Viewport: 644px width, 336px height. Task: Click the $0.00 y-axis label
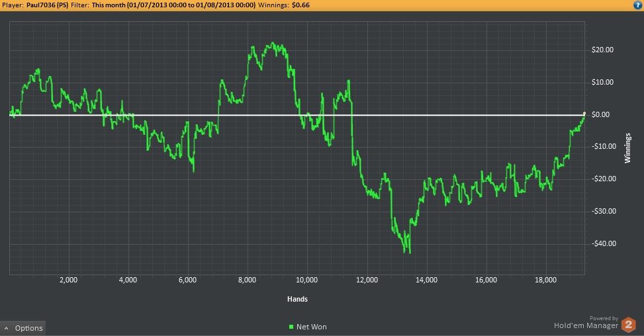pyautogui.click(x=600, y=114)
